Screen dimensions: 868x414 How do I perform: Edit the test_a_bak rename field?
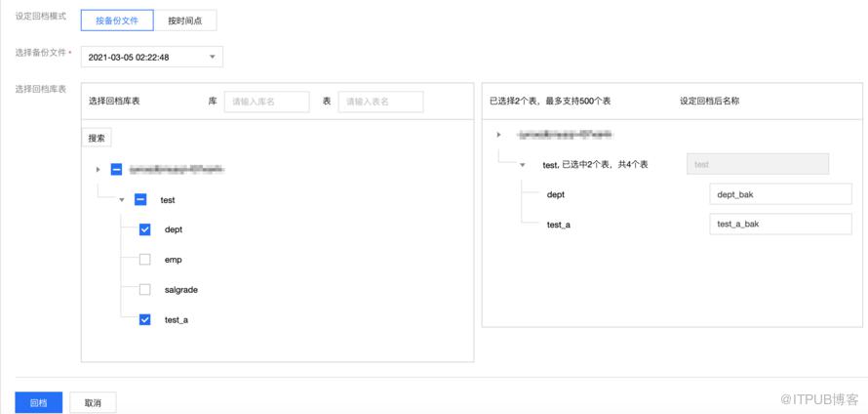780,224
